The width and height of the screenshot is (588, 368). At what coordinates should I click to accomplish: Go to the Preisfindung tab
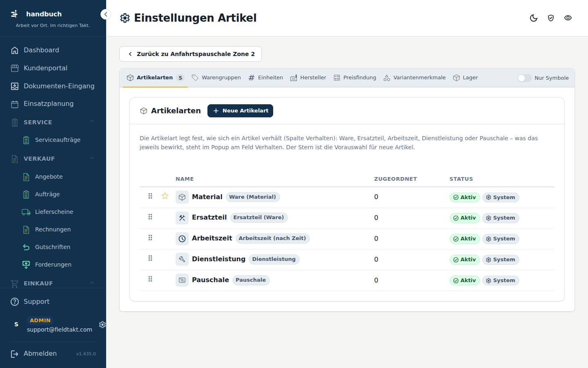click(355, 78)
